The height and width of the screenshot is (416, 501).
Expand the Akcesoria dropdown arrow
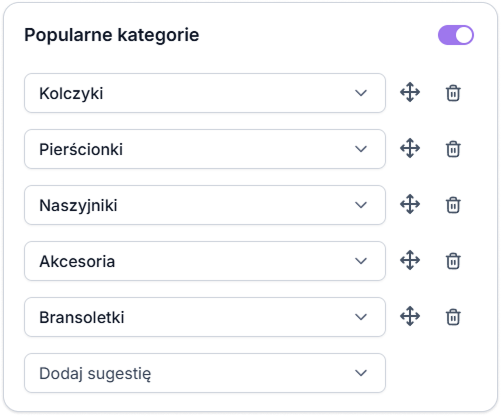pyautogui.click(x=361, y=261)
